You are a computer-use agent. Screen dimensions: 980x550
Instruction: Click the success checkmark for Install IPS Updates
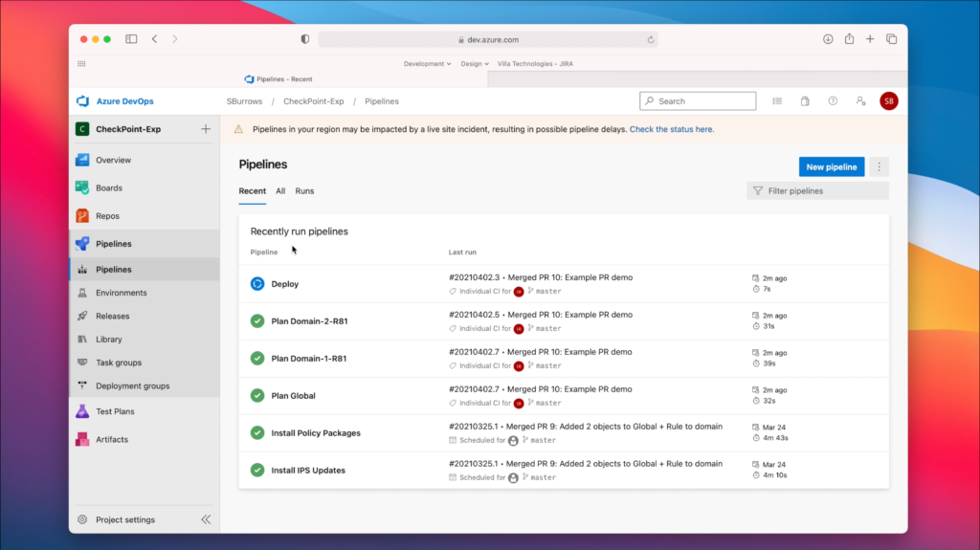[257, 470]
